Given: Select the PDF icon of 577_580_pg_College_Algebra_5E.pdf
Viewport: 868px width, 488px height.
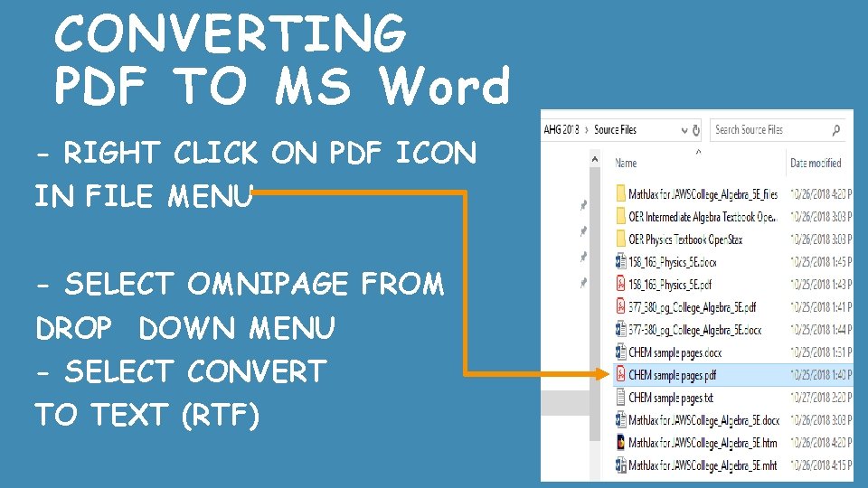Looking at the screenshot, I should coord(620,307).
